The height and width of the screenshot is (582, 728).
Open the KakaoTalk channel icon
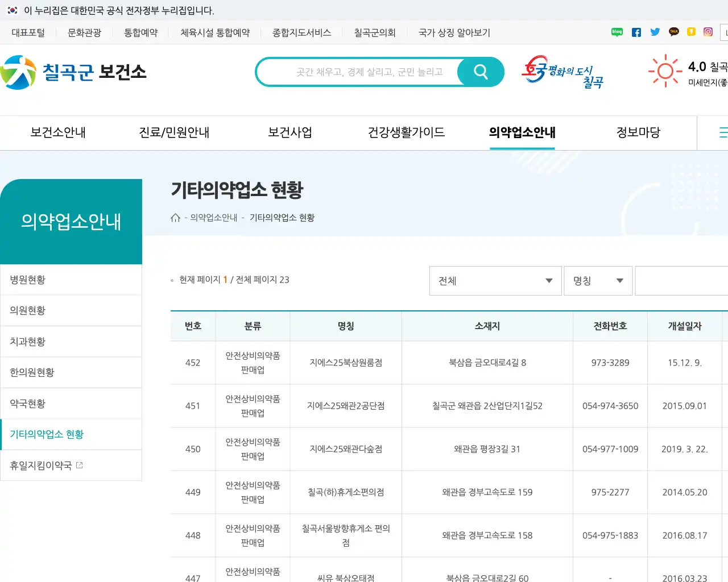[x=673, y=32]
